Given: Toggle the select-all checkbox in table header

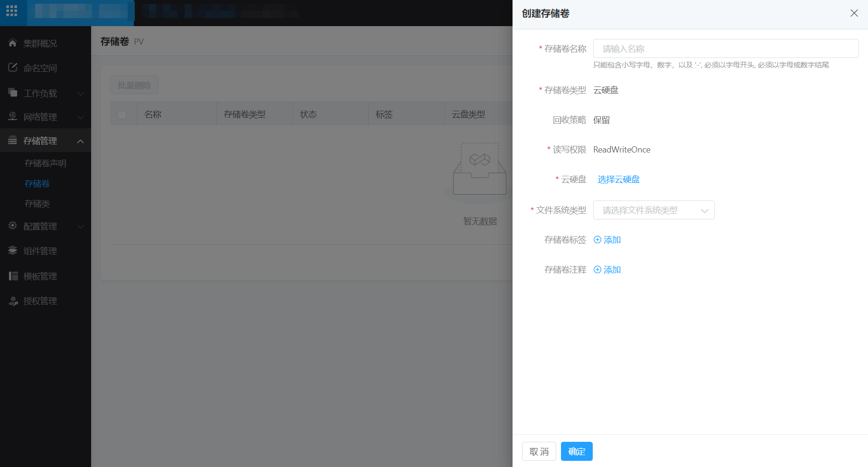Looking at the screenshot, I should click(x=122, y=114).
